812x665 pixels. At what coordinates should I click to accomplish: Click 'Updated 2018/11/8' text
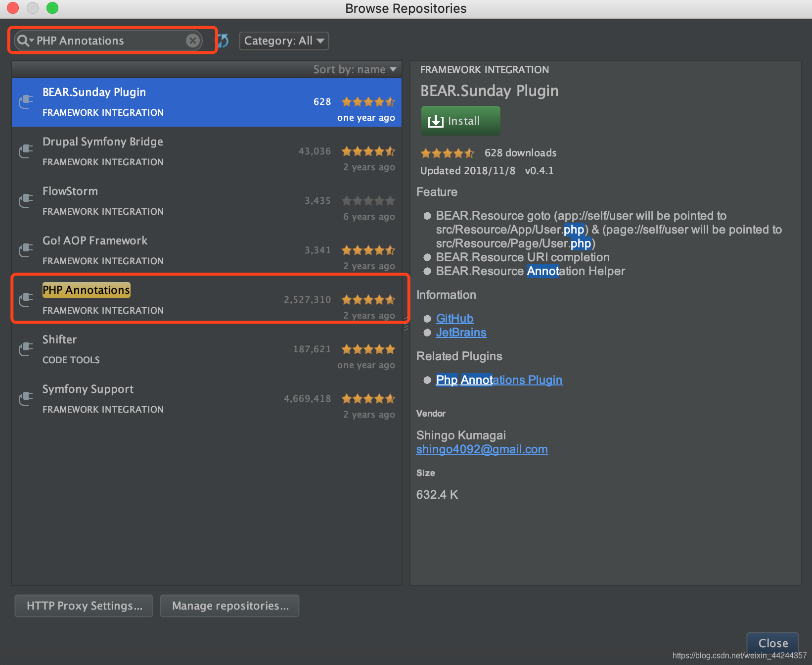468,171
